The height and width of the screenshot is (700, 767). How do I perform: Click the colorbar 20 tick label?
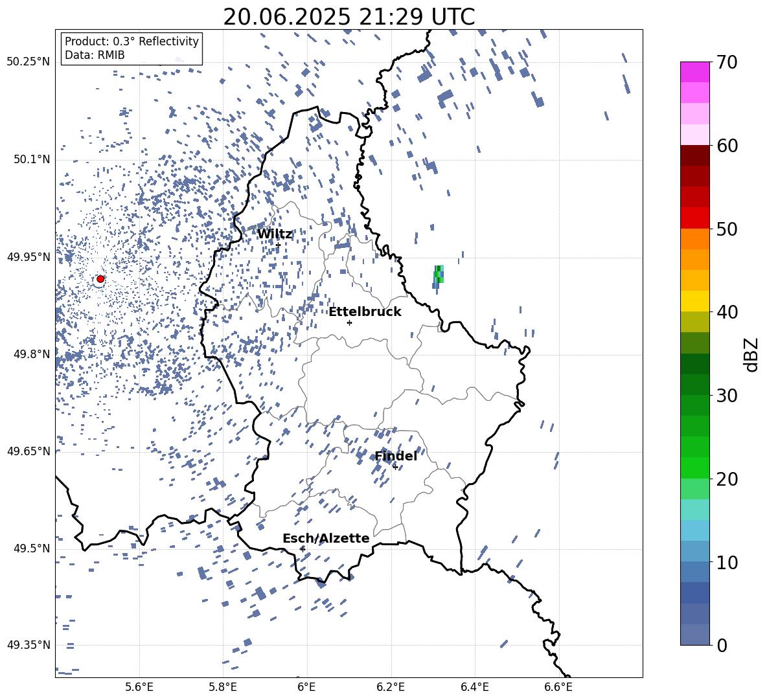(727, 479)
